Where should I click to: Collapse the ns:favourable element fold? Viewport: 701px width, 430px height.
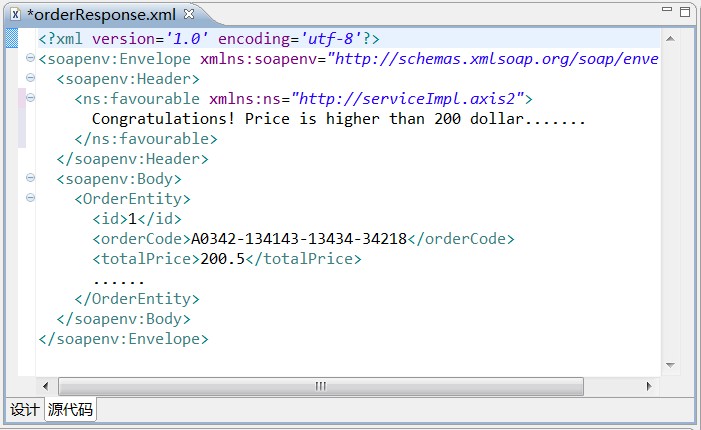[30, 97]
